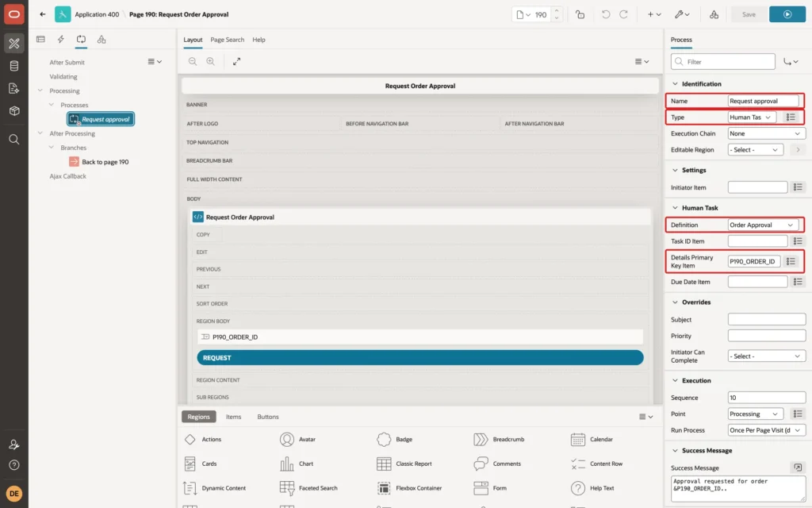Open administration user icon in sidebar

coord(14,444)
